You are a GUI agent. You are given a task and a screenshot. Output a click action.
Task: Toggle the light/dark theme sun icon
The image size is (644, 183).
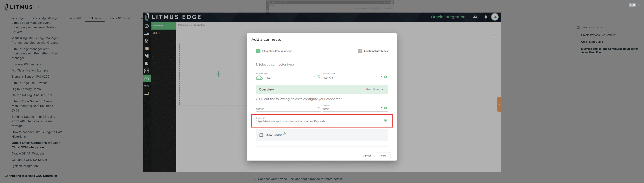point(38,7)
